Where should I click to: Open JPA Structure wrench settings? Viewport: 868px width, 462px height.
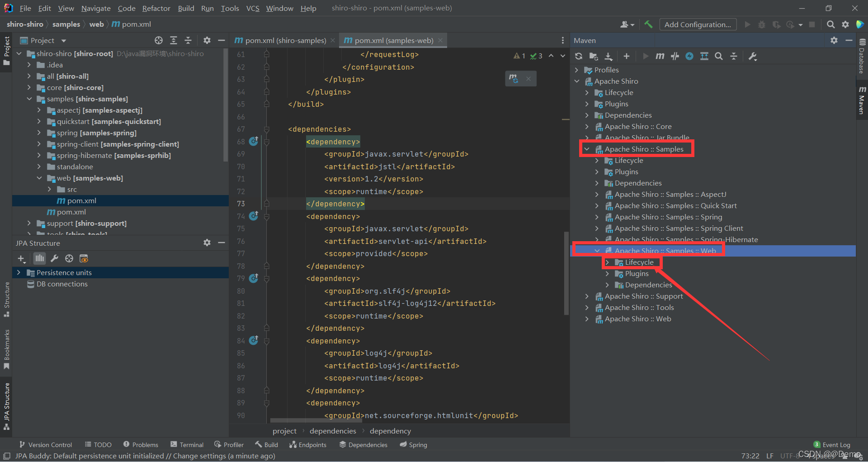54,258
